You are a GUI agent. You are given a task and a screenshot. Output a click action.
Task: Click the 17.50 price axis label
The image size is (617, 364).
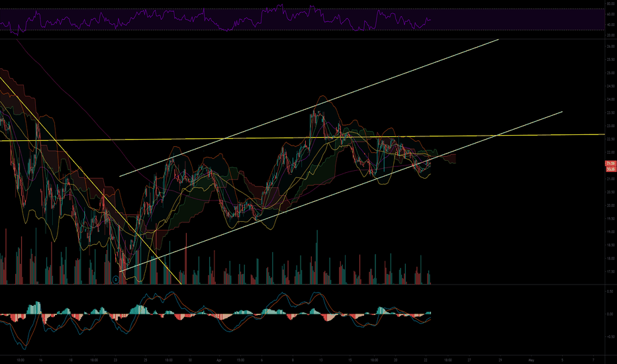(x=610, y=271)
